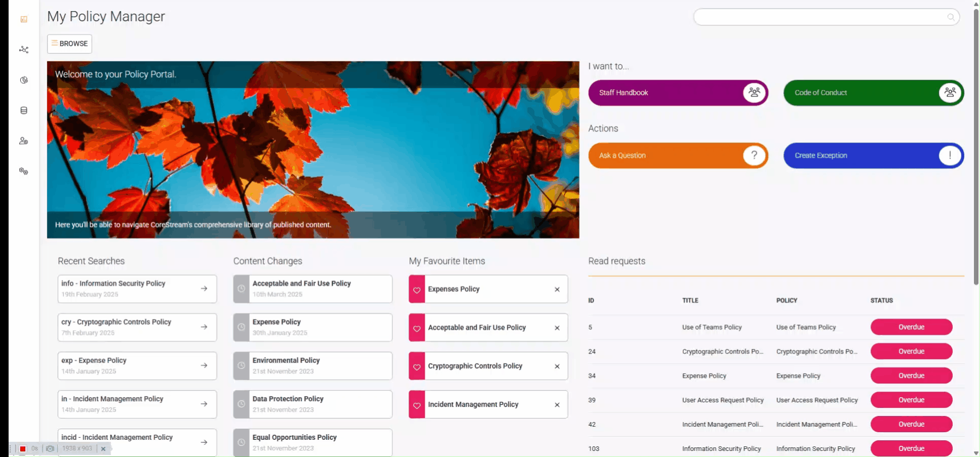Image resolution: width=980 pixels, height=457 pixels.
Task: Toggle the favourite heart on Cryptographic Controls Policy
Action: point(417,366)
